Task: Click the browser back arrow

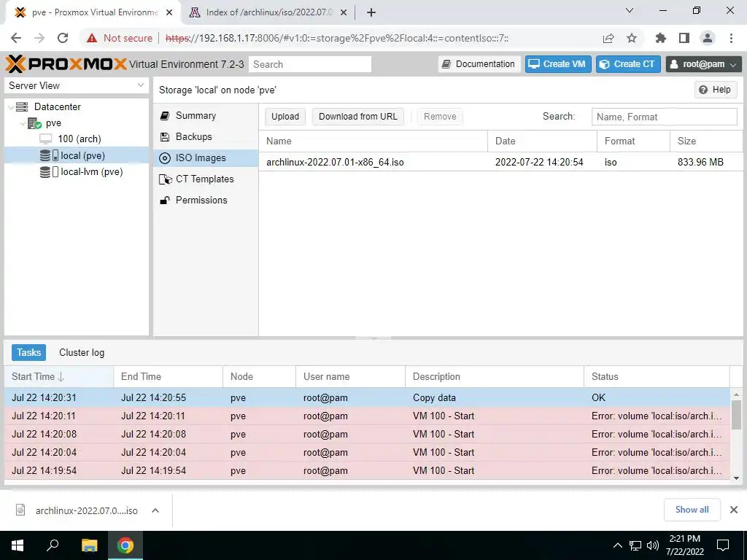Action: point(16,38)
